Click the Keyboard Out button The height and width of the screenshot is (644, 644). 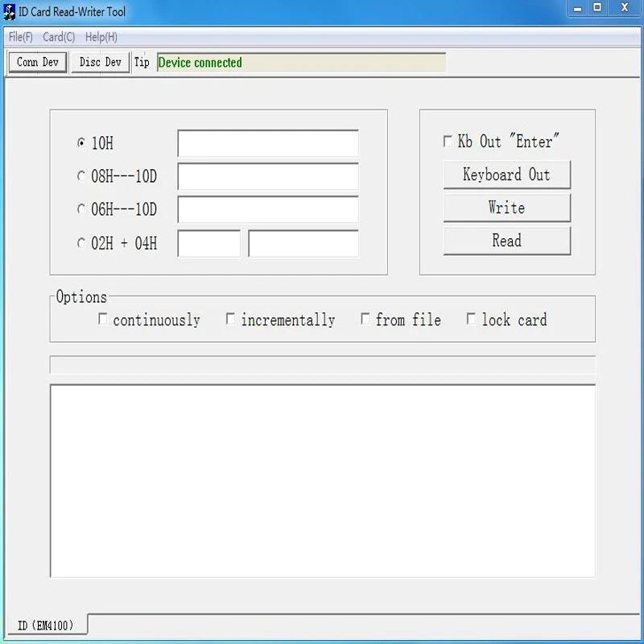click(507, 175)
